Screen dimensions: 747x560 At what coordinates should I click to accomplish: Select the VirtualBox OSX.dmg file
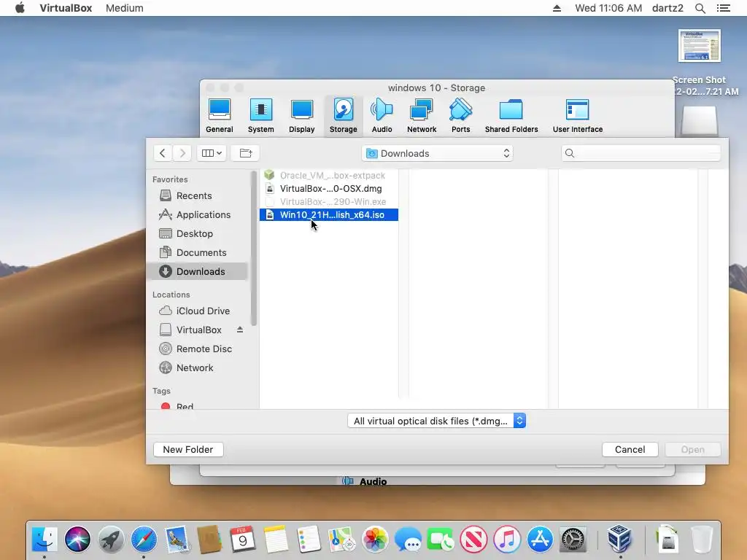point(329,189)
